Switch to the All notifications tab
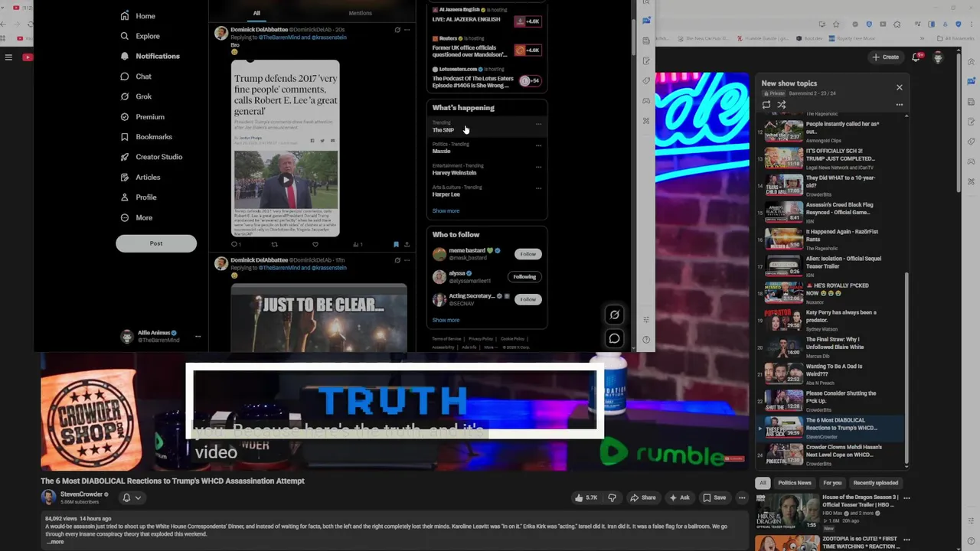Screen dimensions: 980x551 256,13
